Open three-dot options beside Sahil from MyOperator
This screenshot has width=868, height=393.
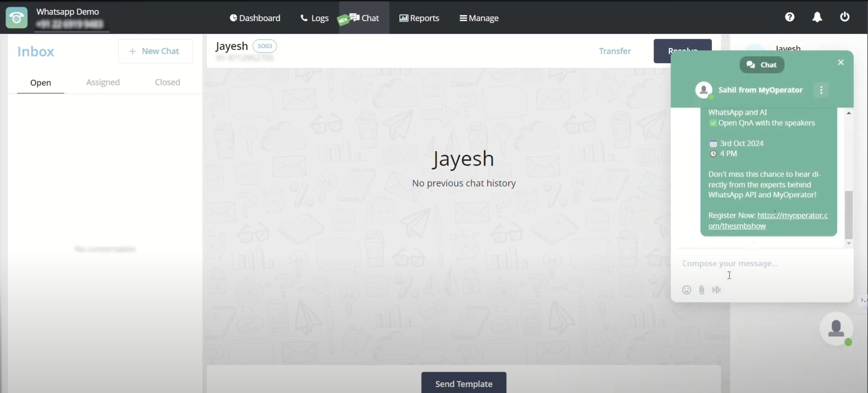pos(821,90)
